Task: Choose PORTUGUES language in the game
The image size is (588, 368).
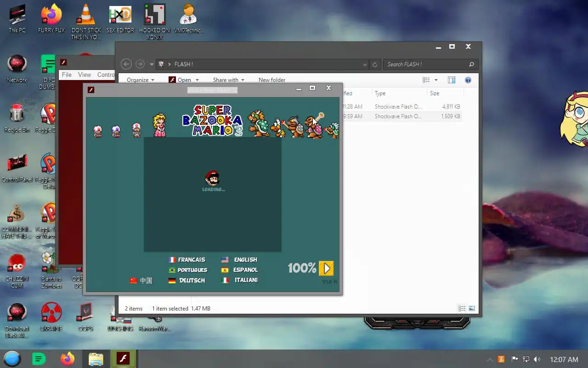Action: pyautogui.click(x=188, y=270)
